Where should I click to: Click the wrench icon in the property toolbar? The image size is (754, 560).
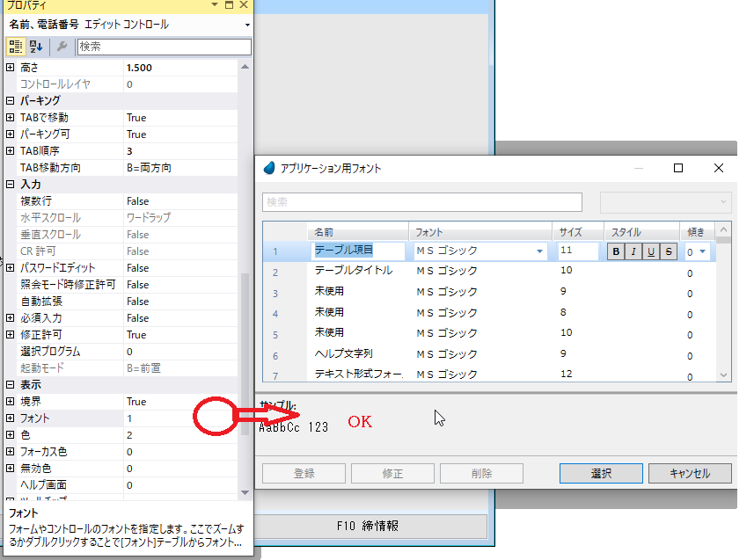(62, 47)
